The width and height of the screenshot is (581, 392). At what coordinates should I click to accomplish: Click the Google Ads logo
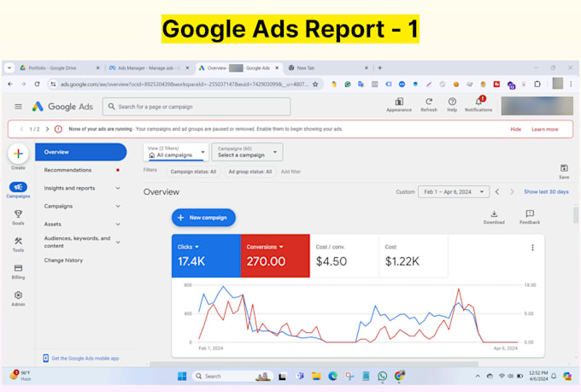[62, 107]
